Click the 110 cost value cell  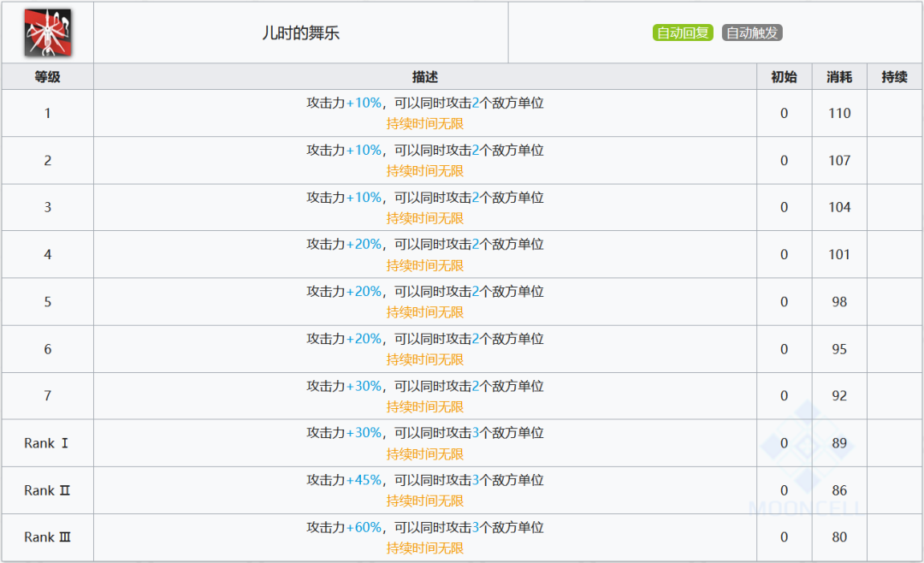click(x=839, y=113)
